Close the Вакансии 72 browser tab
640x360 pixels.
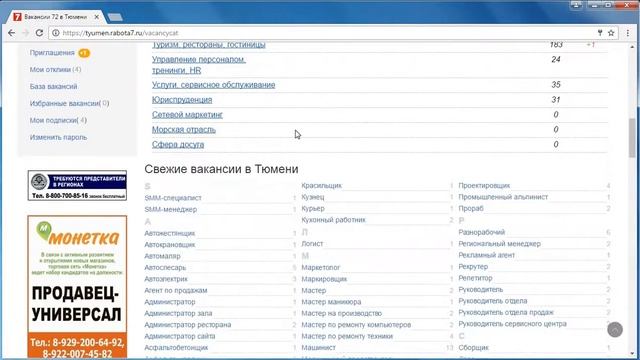click(97, 17)
